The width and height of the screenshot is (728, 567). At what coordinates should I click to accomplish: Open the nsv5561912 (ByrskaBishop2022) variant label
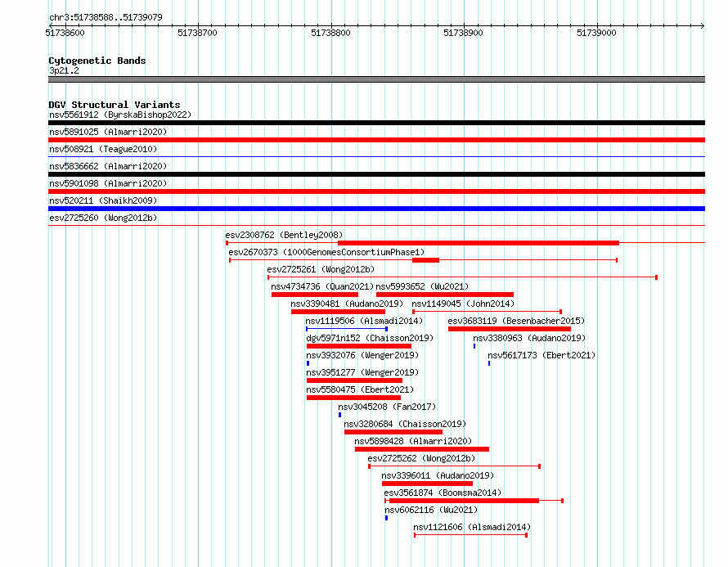coord(120,115)
